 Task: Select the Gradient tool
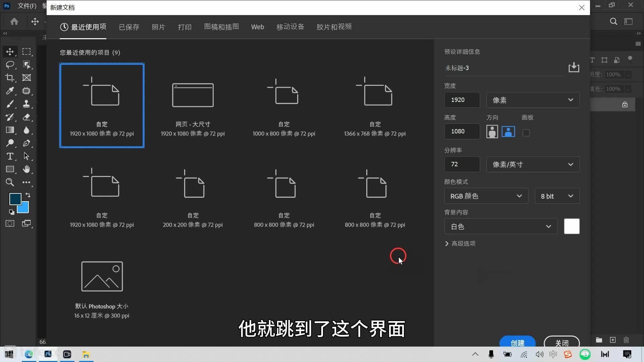[x=10, y=130]
